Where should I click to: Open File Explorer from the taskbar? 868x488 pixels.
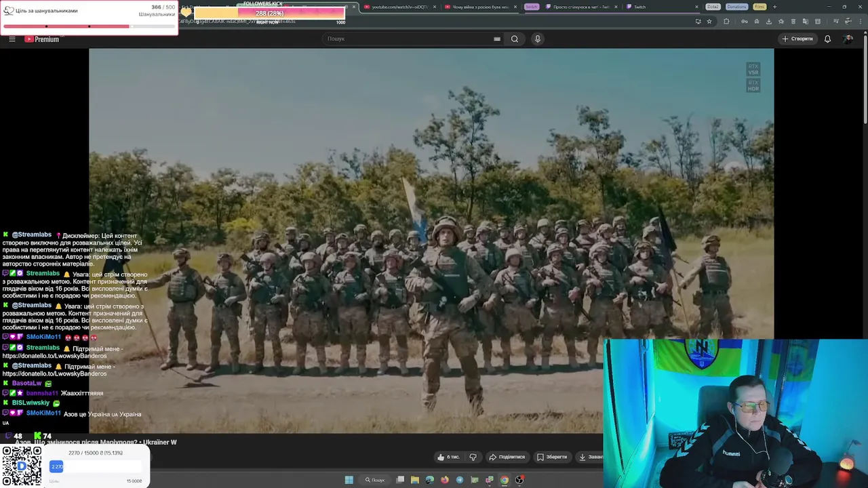coord(415,480)
